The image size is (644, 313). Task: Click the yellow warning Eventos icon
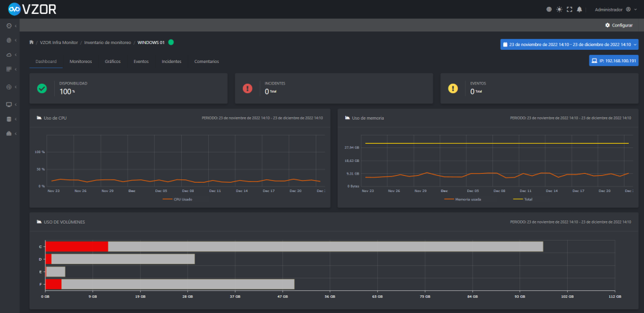(x=453, y=88)
